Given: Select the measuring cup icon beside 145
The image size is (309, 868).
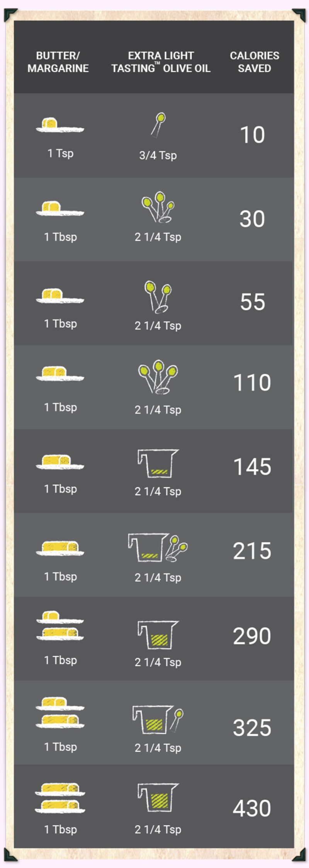Looking at the screenshot, I should 158,463.
